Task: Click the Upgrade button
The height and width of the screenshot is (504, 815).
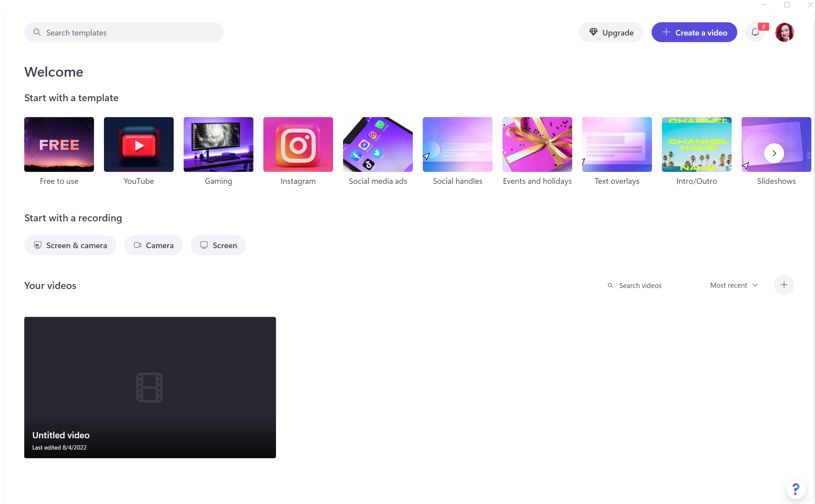Action: (x=611, y=32)
